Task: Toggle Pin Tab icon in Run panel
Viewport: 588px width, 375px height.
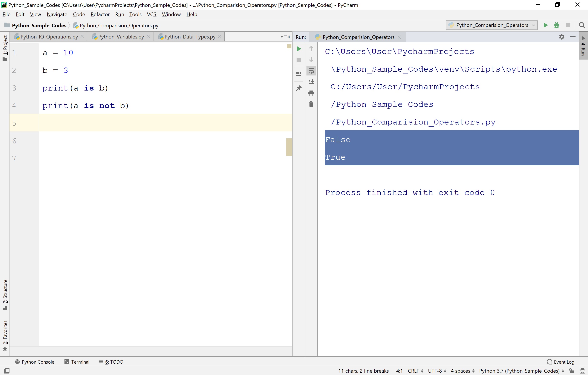Action: tap(299, 88)
